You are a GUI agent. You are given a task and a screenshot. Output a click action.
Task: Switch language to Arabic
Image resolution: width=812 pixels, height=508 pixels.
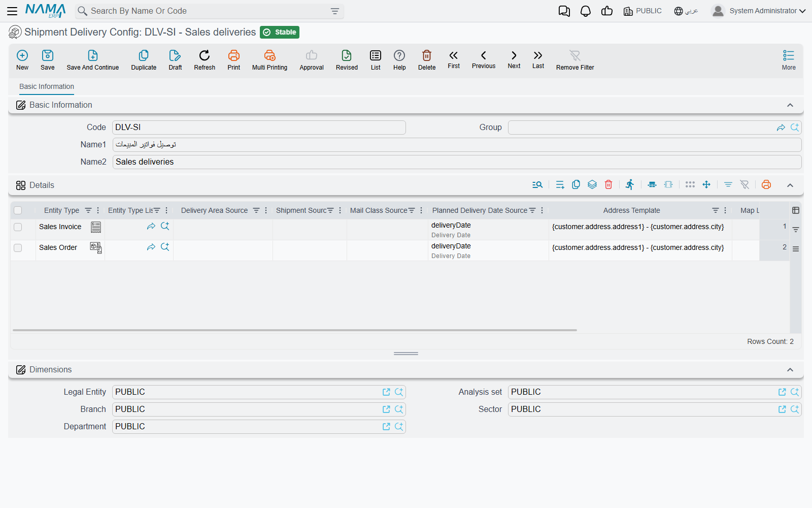[686, 11]
